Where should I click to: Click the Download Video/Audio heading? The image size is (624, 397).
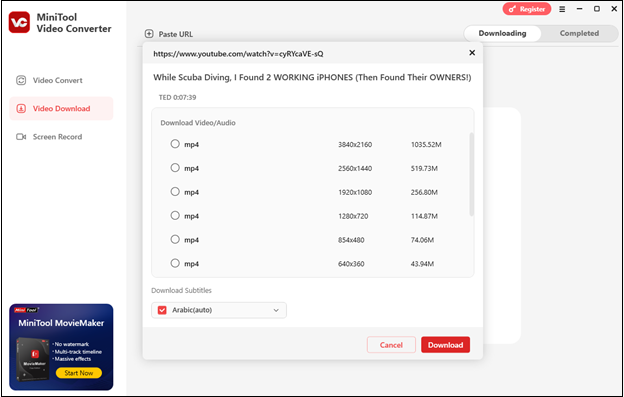tap(198, 123)
